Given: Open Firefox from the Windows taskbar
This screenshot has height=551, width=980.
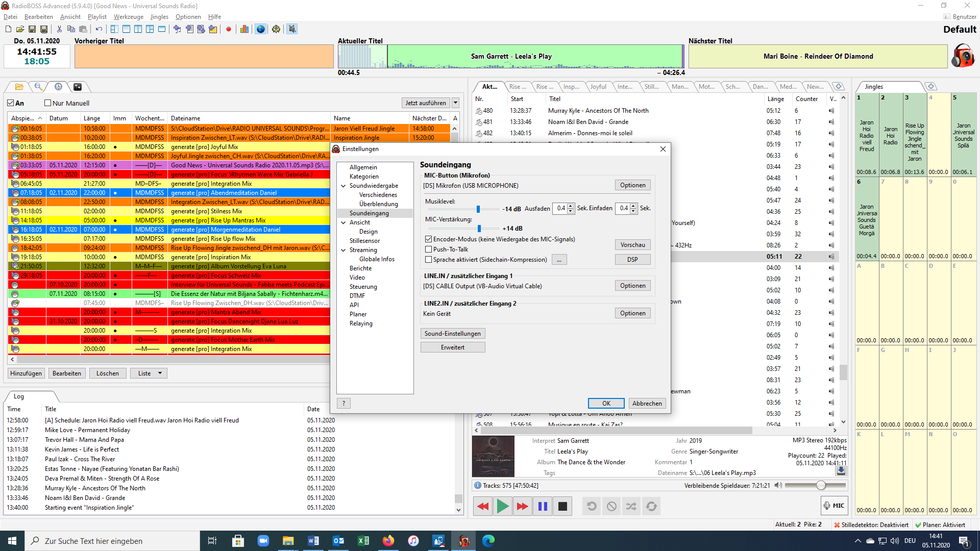Looking at the screenshot, I should click(x=388, y=541).
